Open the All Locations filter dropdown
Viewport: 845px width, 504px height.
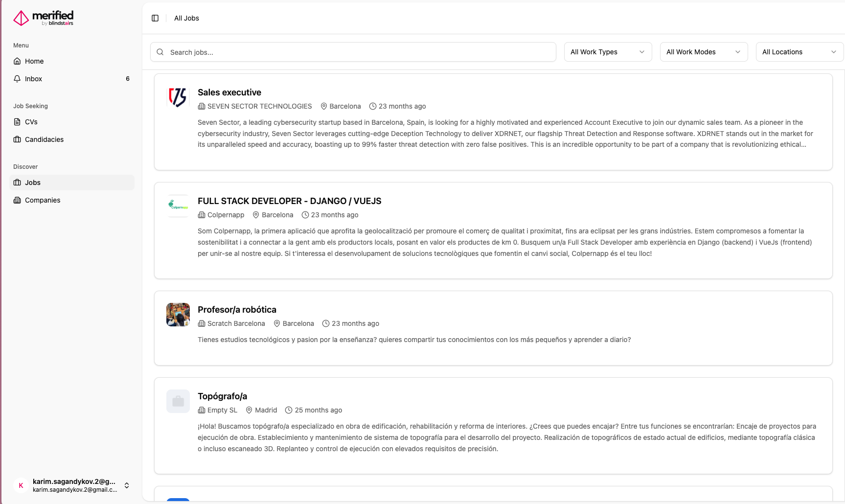[x=799, y=52]
